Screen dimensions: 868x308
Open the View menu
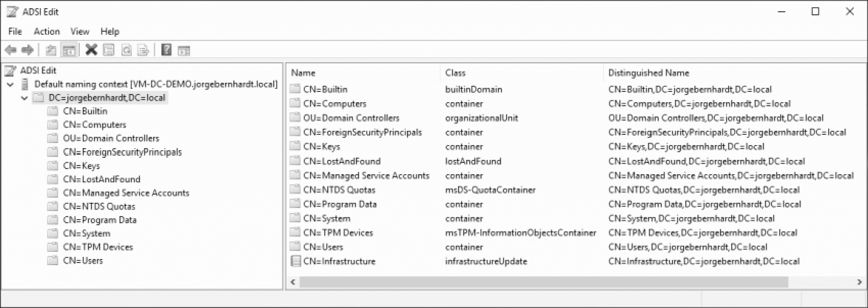click(80, 31)
